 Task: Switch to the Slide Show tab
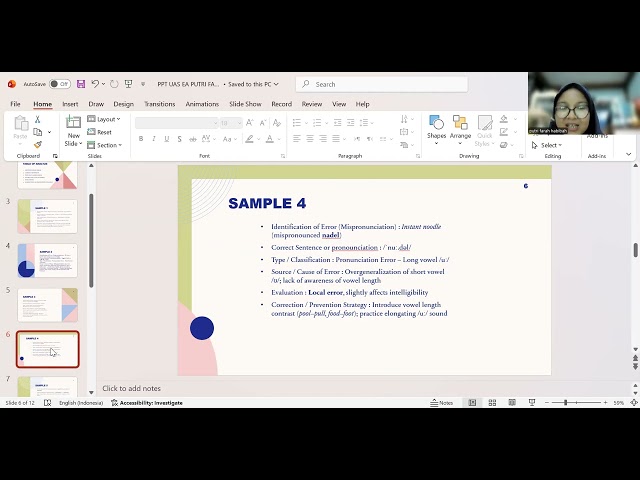point(245,104)
